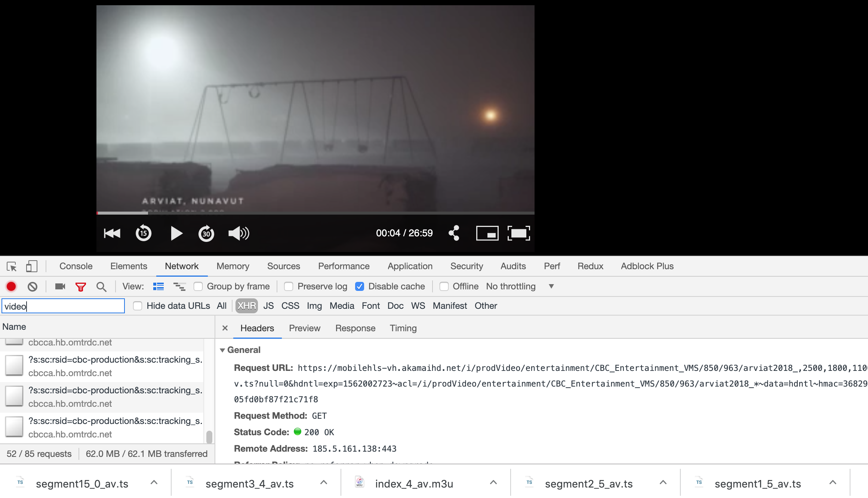Open menu for segment3_4_av.ts download
868x498 pixels.
pyautogui.click(x=324, y=483)
